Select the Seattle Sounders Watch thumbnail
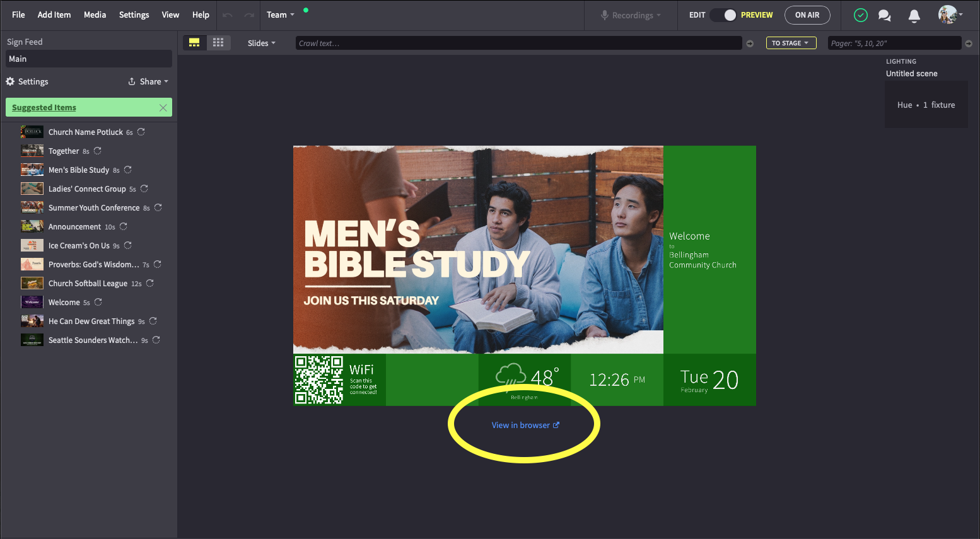 pyautogui.click(x=32, y=340)
